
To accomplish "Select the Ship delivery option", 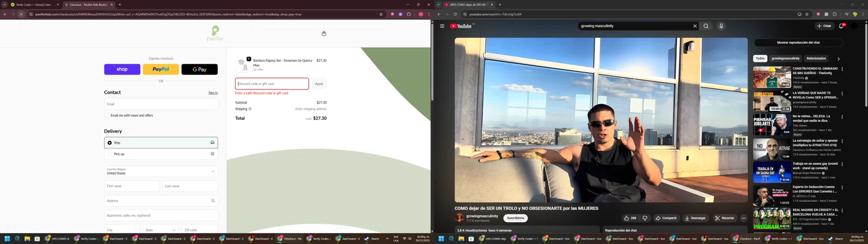I will [161, 142].
